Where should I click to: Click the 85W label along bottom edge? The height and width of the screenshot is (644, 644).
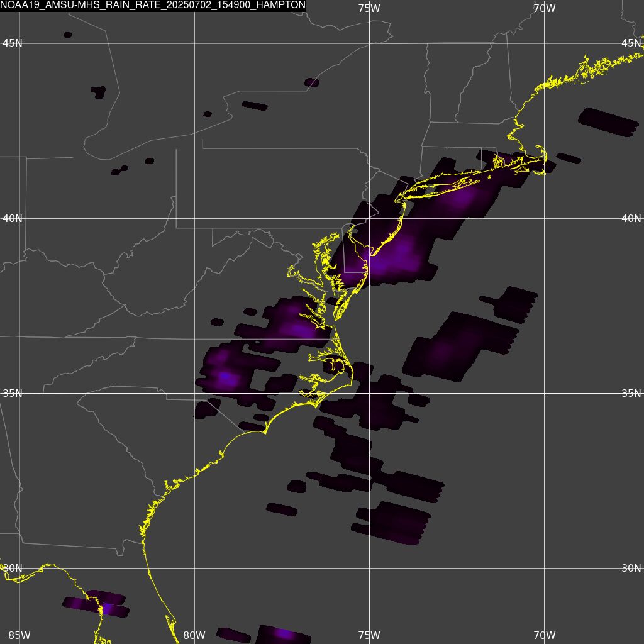click(19, 635)
